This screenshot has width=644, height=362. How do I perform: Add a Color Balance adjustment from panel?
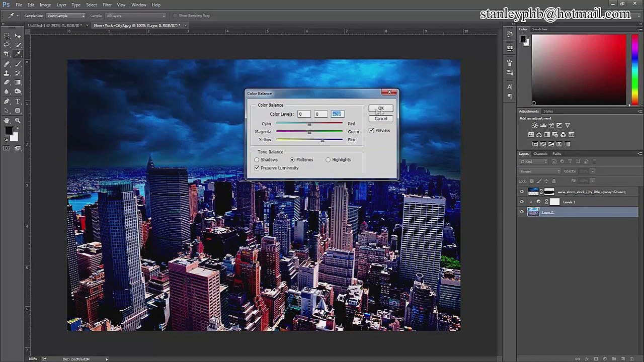tap(539, 134)
